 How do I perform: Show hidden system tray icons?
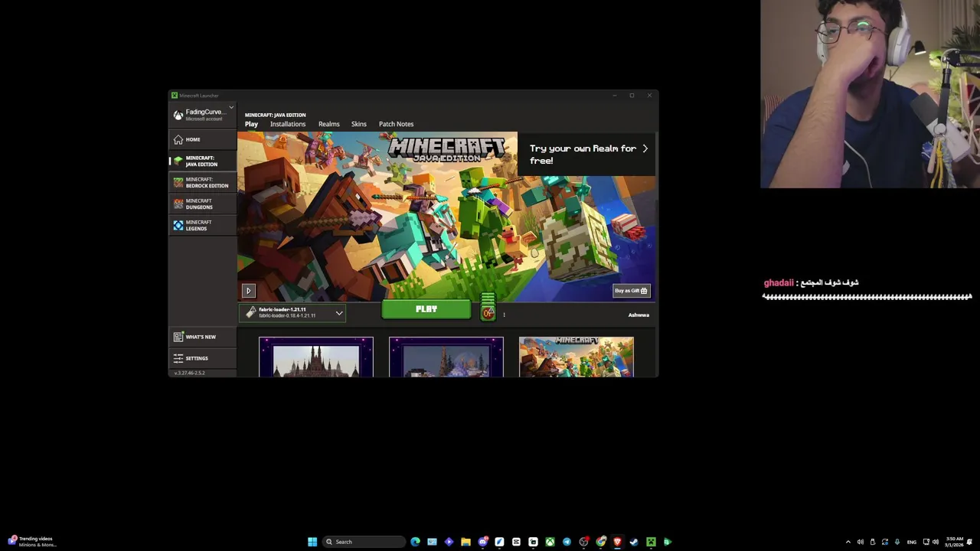coord(848,542)
